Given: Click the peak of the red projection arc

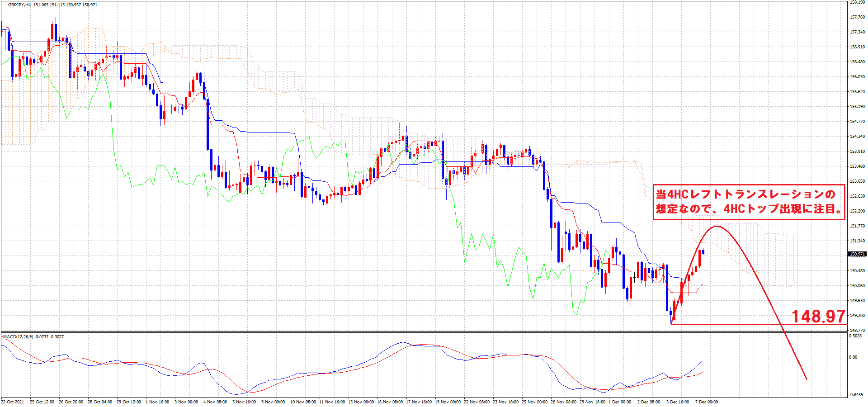Looking at the screenshot, I should pos(717,226).
